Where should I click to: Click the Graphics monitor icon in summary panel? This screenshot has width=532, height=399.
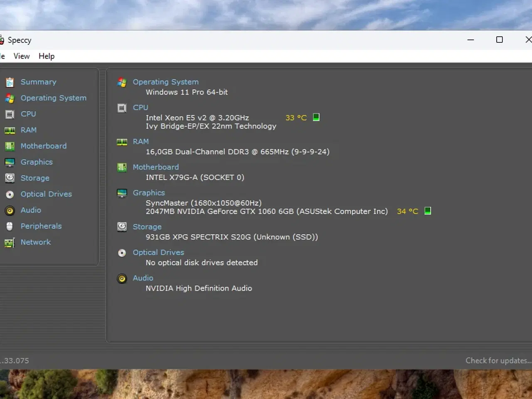(122, 193)
